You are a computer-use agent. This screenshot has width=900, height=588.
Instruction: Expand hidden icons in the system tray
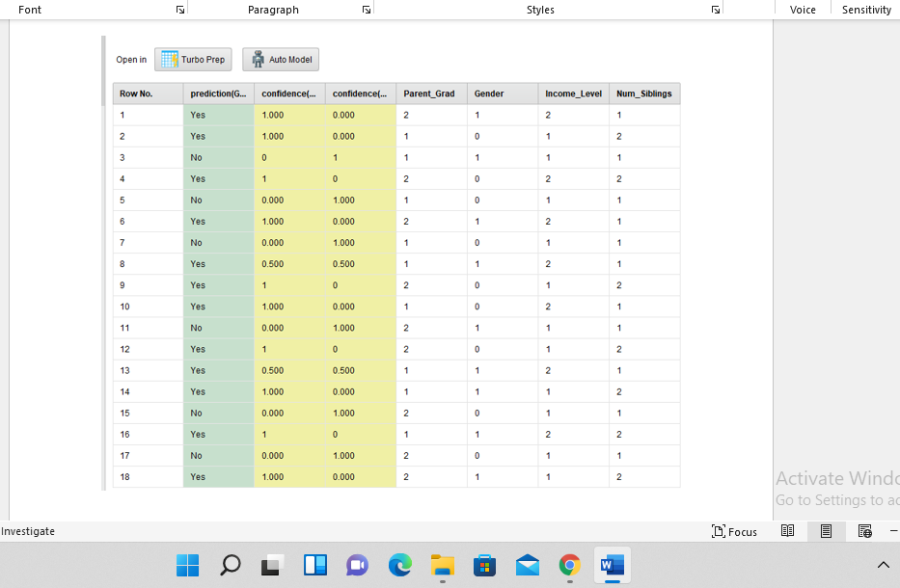pyautogui.click(x=883, y=566)
